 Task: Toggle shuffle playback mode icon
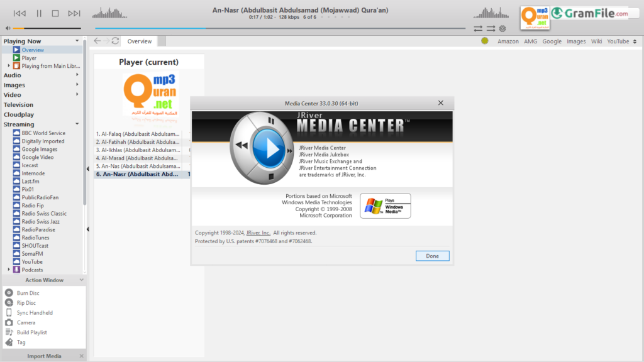click(491, 29)
